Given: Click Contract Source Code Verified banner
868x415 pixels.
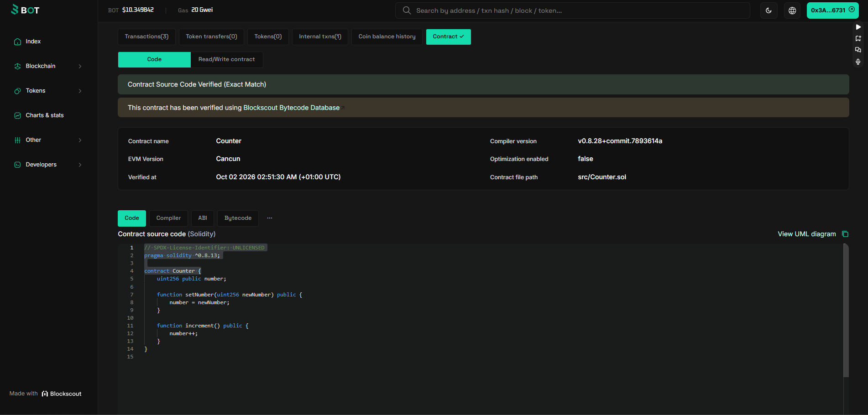Looking at the screenshot, I should tap(483, 84).
